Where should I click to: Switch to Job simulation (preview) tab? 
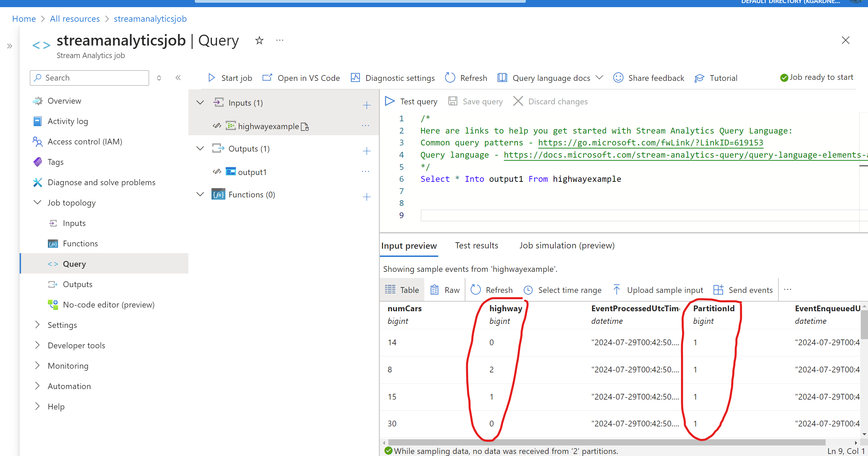pyautogui.click(x=567, y=246)
